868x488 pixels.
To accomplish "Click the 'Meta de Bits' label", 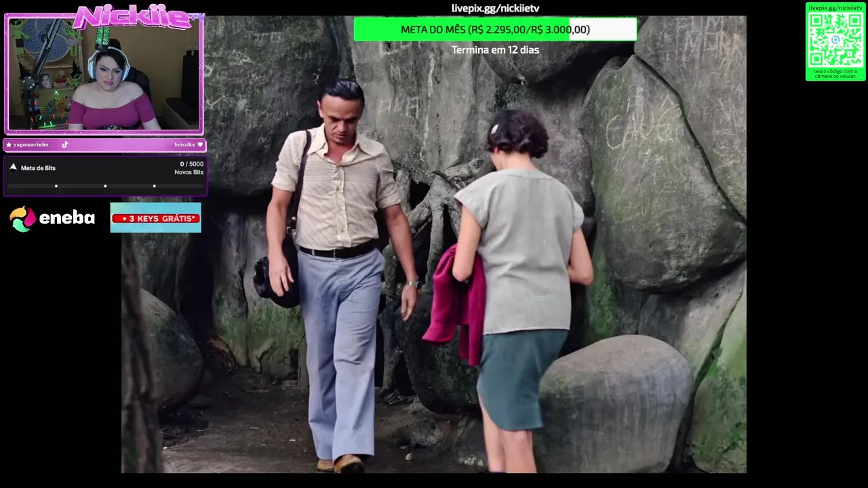I will click(x=38, y=168).
